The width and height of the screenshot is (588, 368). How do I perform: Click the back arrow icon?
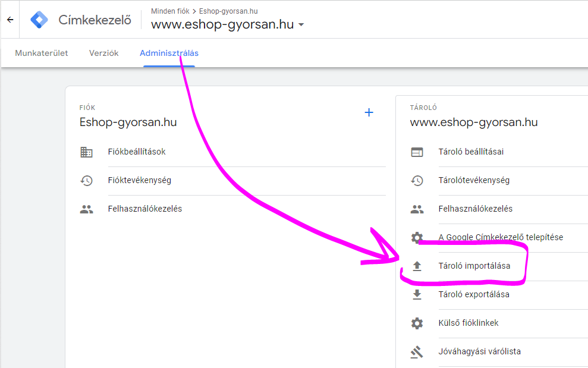tap(10, 20)
